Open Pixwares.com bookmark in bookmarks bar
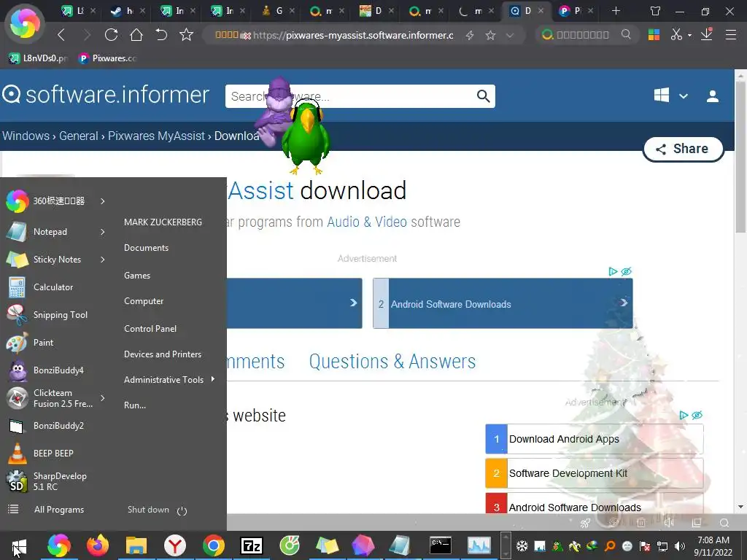This screenshot has height=560, width=747. (108, 58)
